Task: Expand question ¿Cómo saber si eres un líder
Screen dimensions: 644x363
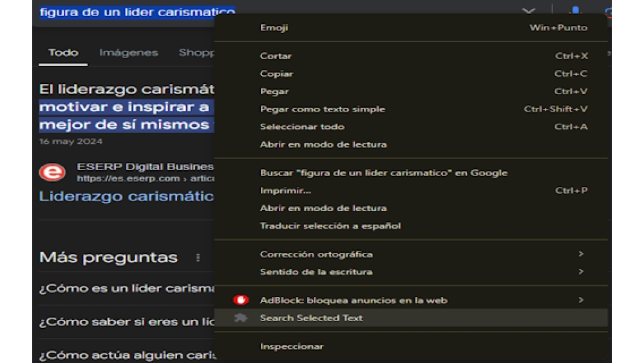Action: coord(126,322)
